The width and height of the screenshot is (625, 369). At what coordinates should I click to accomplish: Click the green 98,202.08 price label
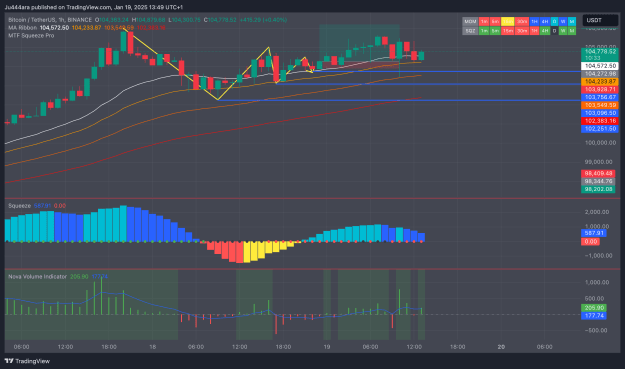point(598,189)
